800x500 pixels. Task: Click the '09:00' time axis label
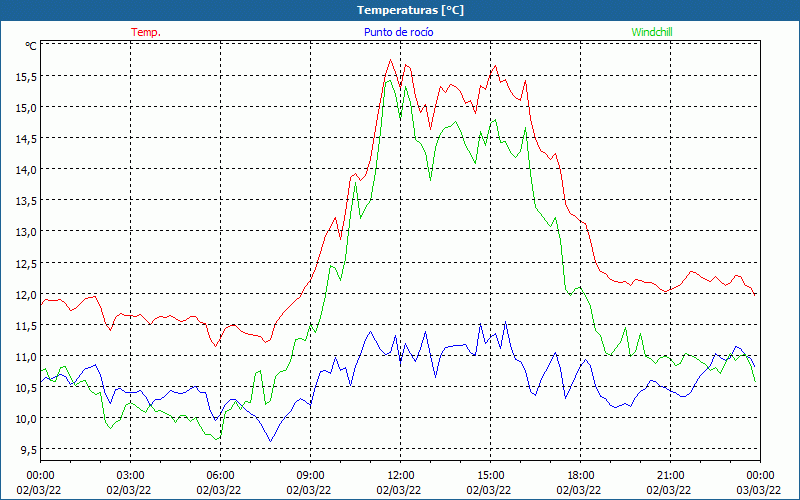pos(310,476)
